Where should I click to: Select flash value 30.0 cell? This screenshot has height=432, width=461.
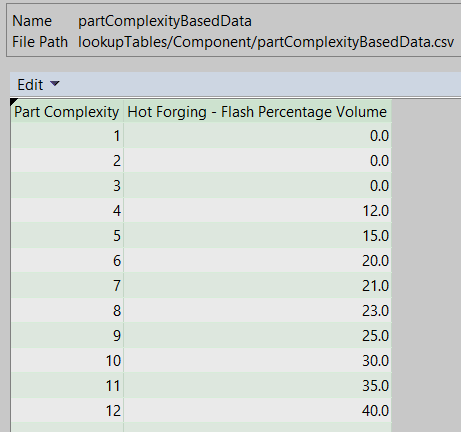pos(257,360)
